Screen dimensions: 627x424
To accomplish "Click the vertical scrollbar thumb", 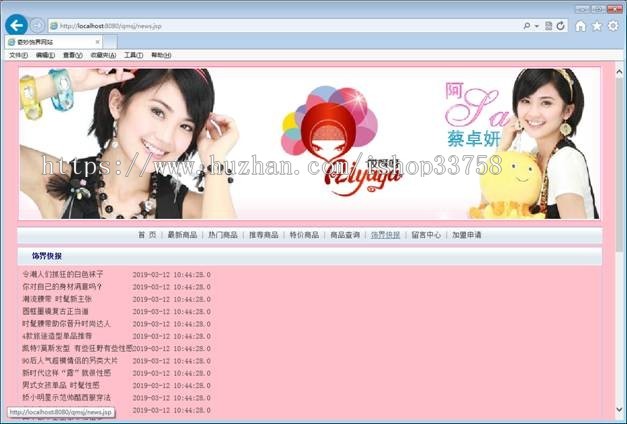I will coord(619,165).
